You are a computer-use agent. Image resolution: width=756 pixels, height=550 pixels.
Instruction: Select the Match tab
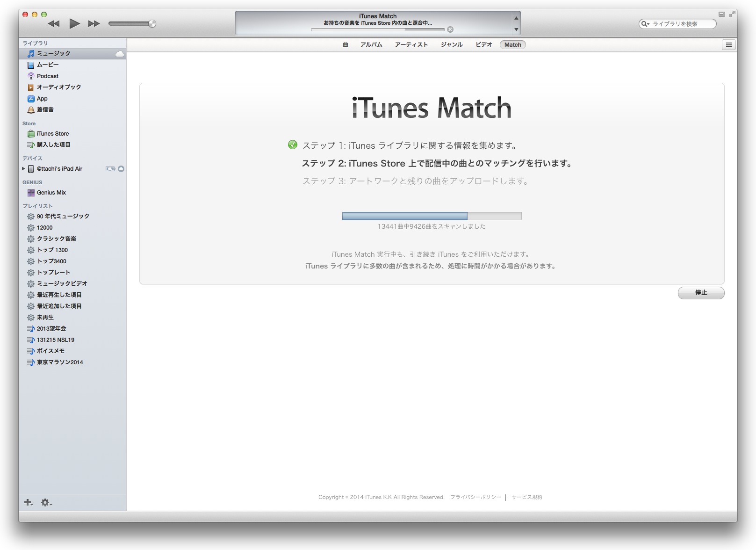[512, 45]
